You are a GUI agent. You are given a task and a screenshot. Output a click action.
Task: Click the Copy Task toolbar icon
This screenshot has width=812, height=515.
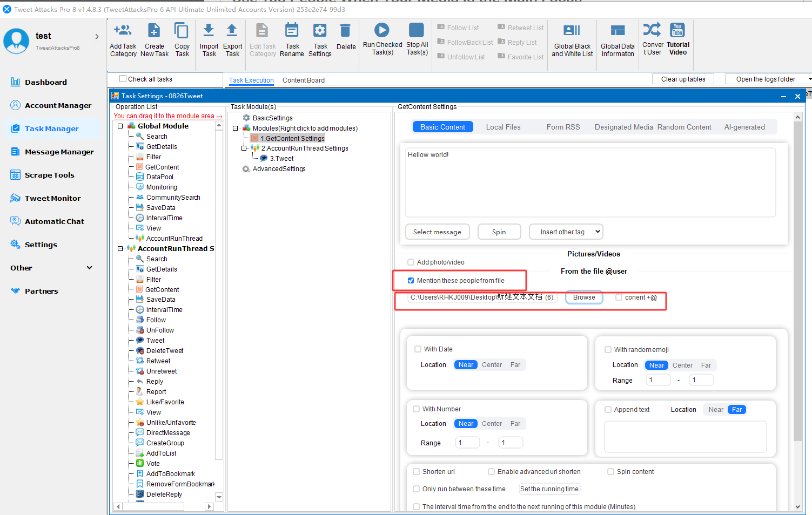click(182, 30)
